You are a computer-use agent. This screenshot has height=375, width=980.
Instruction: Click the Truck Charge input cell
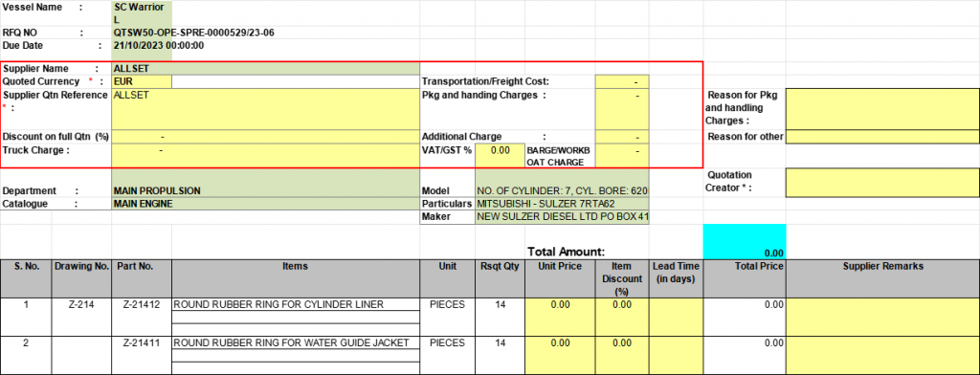266,156
